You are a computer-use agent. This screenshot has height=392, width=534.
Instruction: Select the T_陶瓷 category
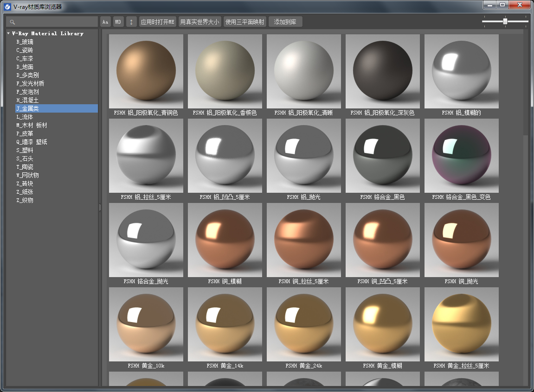point(25,167)
